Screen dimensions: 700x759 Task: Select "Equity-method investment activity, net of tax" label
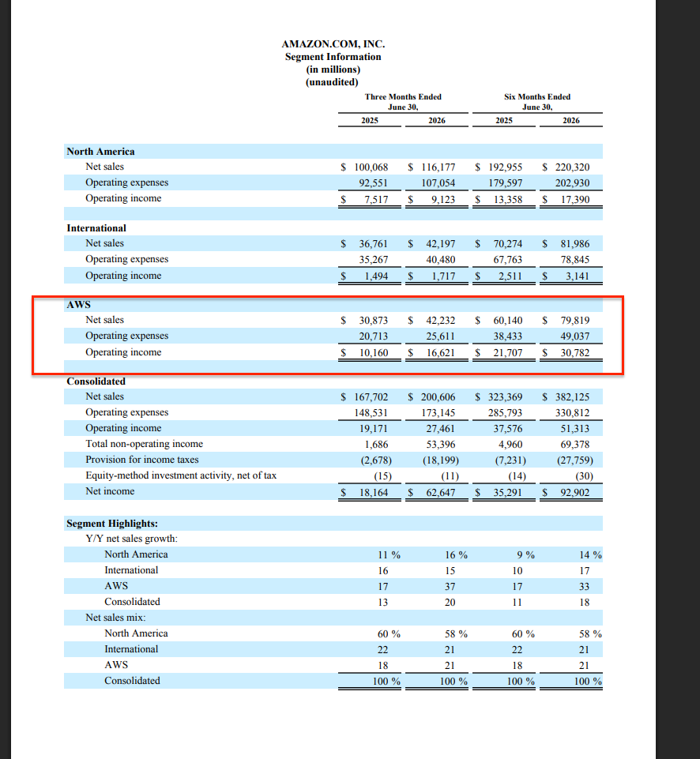(181, 475)
